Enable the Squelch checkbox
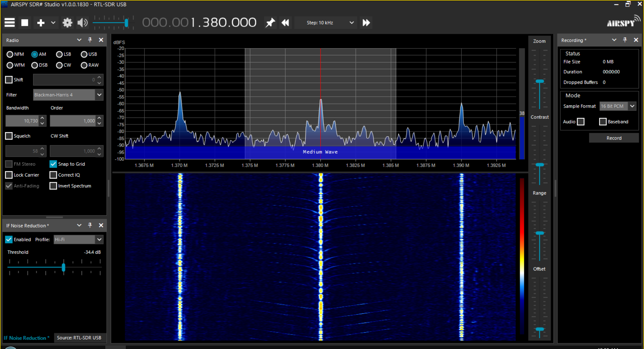 pos(9,136)
